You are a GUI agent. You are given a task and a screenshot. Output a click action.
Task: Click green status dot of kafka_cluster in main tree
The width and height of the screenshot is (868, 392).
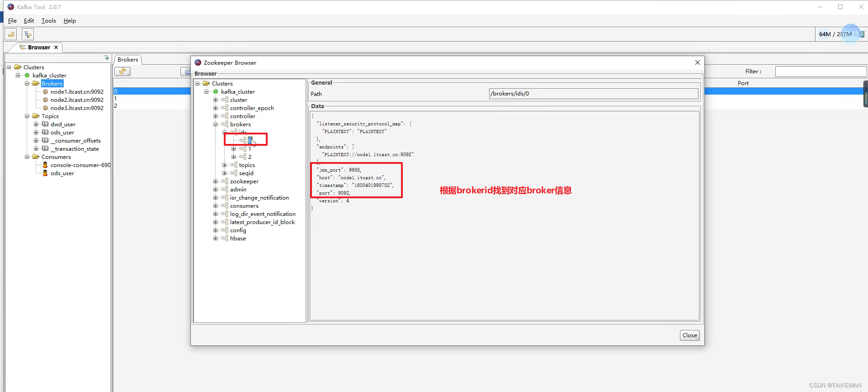tap(27, 76)
